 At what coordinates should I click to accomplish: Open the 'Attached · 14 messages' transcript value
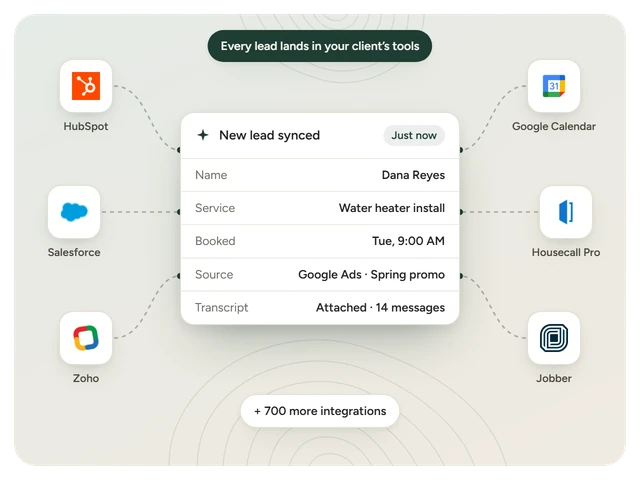[380, 308]
